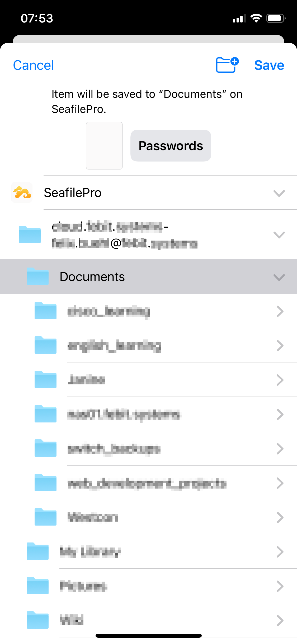
Task: Save the item to Documents
Action: coord(269,65)
